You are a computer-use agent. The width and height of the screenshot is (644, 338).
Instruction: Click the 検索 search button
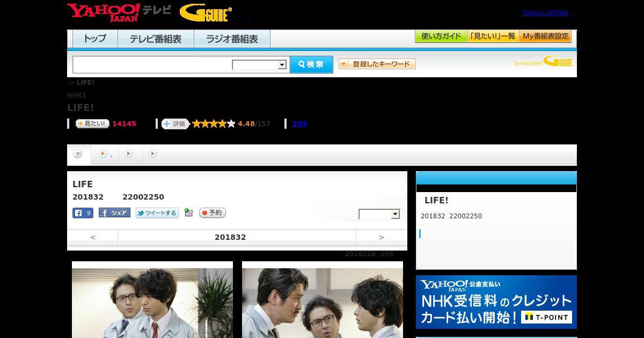[x=311, y=64]
